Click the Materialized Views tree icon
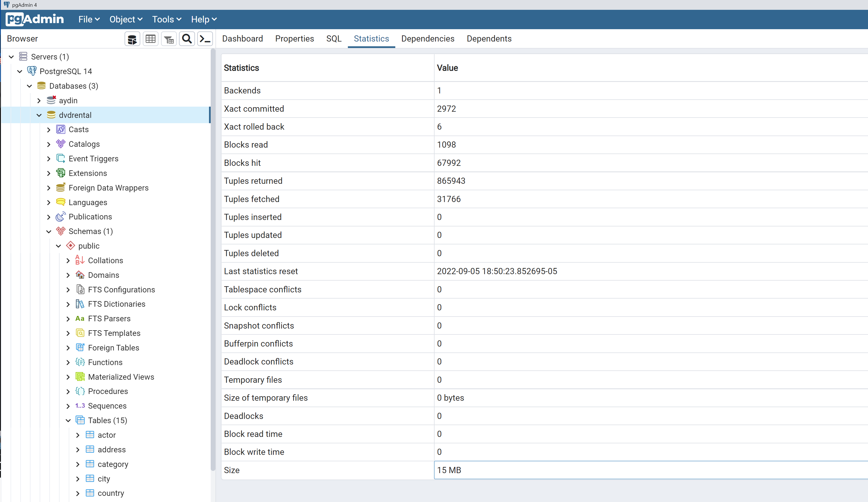 [80, 377]
